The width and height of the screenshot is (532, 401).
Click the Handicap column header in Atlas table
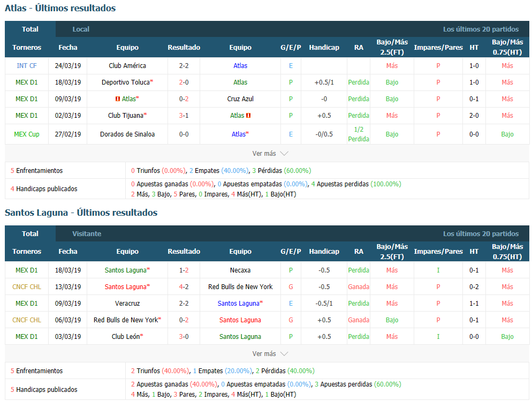coord(324,48)
